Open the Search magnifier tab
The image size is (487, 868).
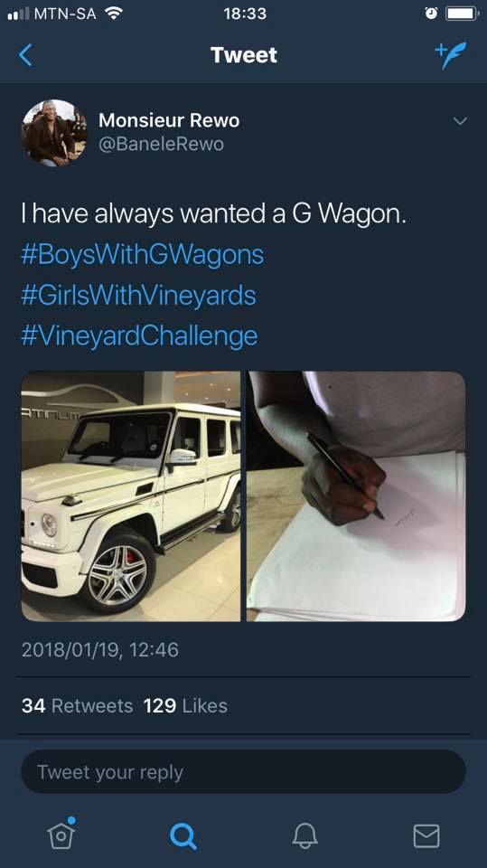[183, 835]
